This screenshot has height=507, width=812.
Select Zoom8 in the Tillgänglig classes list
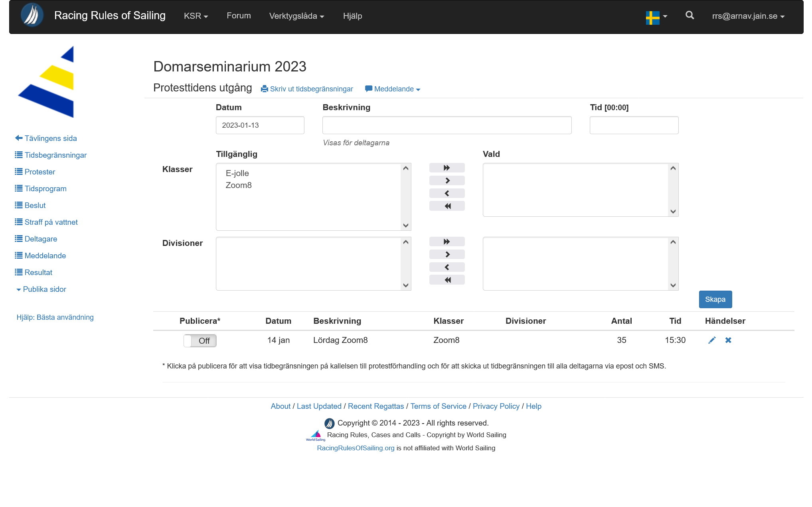(x=239, y=185)
